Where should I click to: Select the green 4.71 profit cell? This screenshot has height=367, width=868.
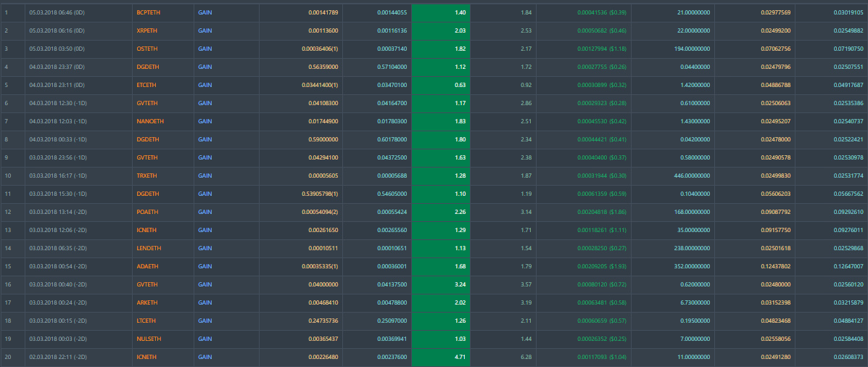(440, 358)
